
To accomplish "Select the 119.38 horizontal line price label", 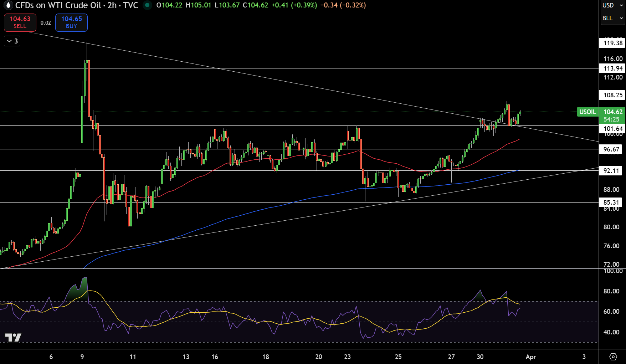I will click(613, 43).
